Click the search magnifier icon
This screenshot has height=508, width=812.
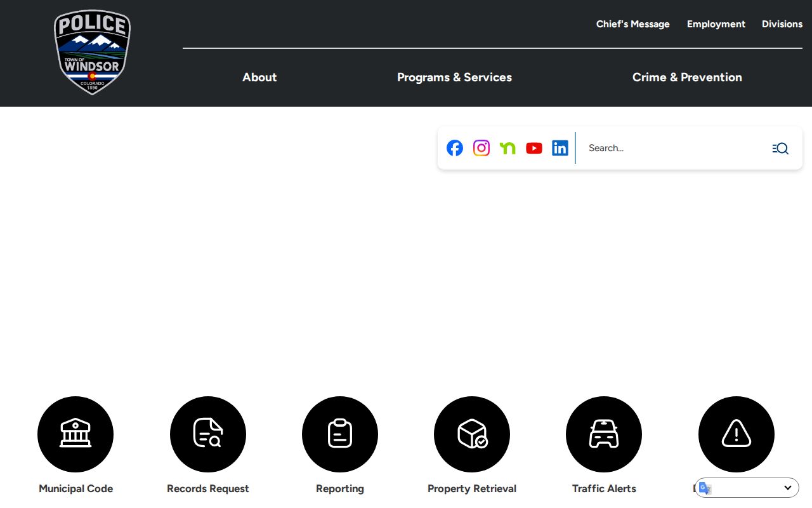click(780, 148)
